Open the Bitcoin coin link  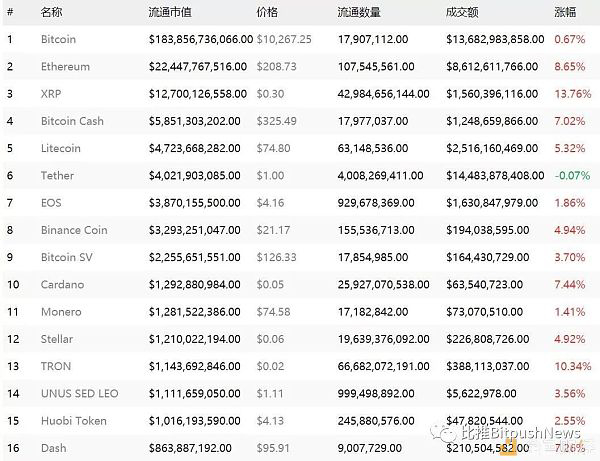coord(58,39)
